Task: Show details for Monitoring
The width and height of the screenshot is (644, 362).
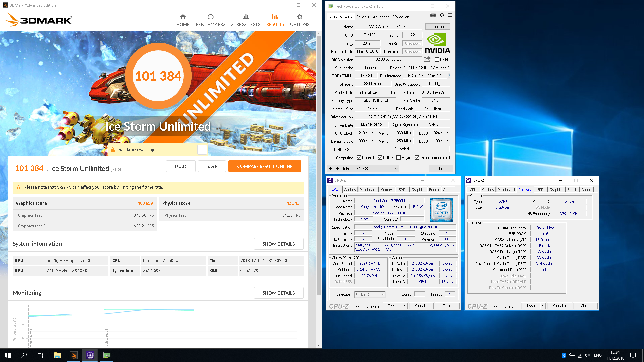Action: coord(278,293)
